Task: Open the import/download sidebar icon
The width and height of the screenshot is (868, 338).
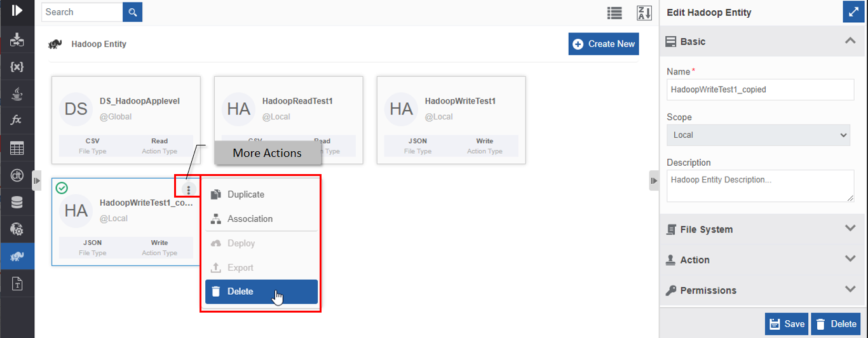Action: pos(17,41)
